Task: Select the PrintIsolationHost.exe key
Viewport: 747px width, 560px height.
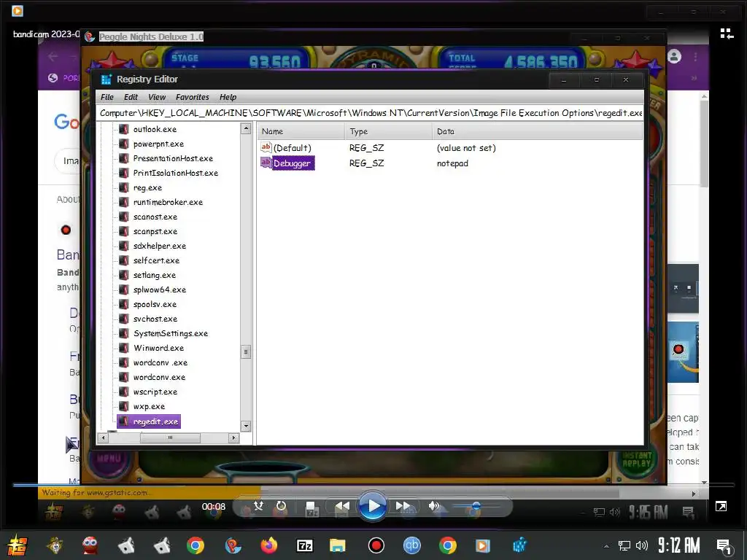Action: (175, 173)
